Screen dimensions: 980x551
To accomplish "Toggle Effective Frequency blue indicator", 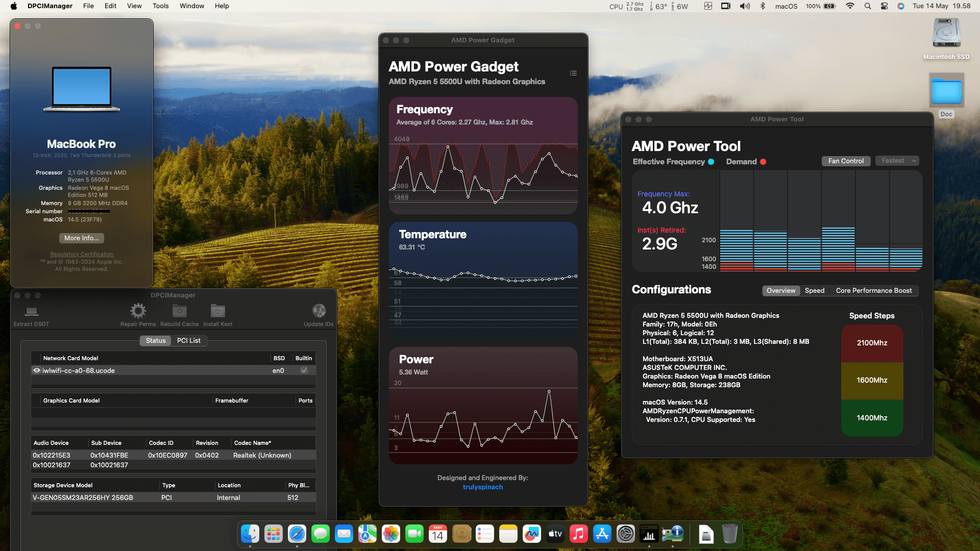I will pos(711,162).
